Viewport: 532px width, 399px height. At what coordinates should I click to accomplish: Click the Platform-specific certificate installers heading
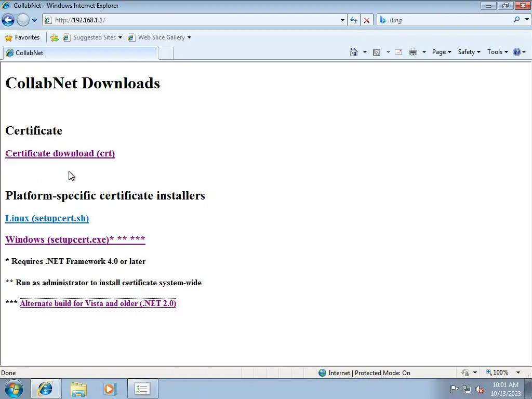pos(105,196)
